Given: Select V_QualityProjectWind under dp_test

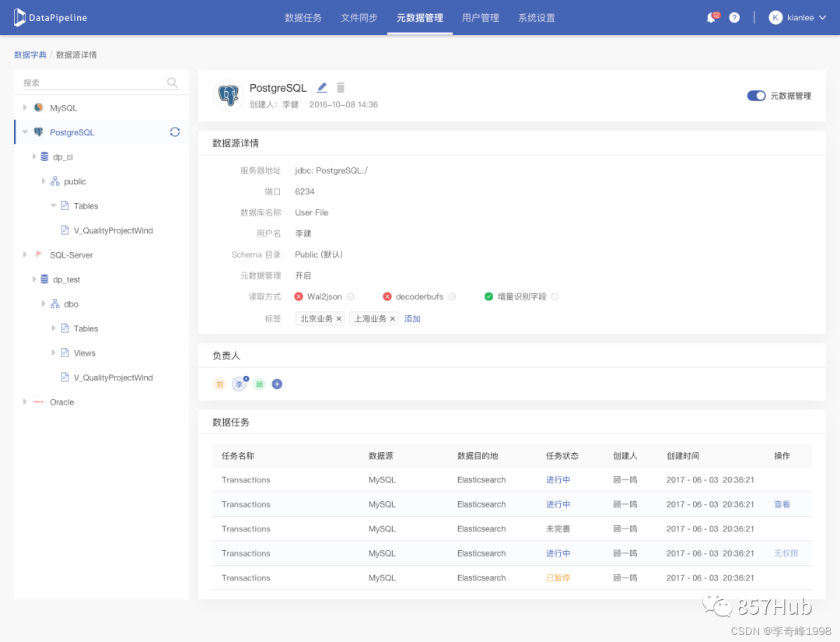Looking at the screenshot, I should [113, 377].
